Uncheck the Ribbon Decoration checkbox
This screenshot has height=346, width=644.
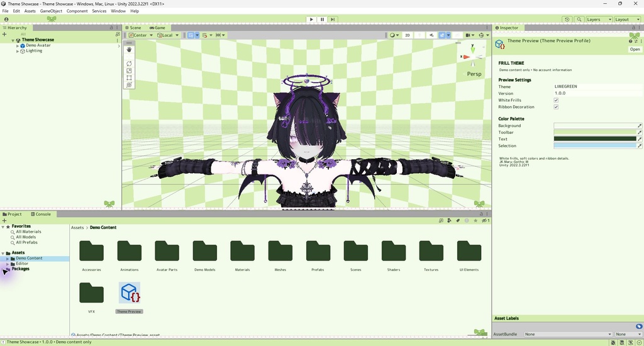tap(556, 107)
